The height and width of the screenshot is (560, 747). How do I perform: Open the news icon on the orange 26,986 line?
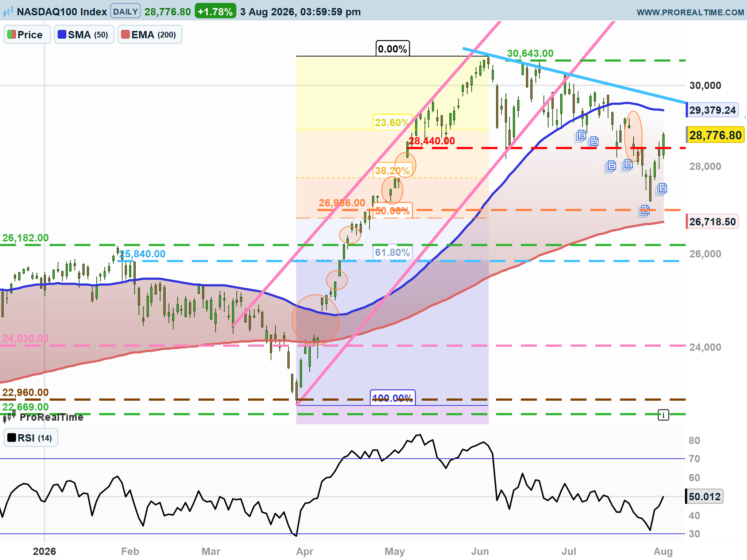pos(644,211)
